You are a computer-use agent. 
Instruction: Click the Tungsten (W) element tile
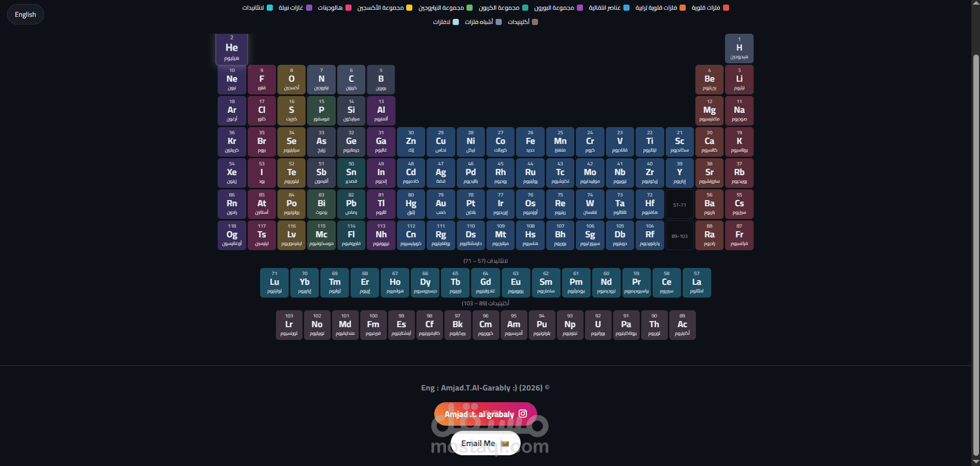point(590,204)
